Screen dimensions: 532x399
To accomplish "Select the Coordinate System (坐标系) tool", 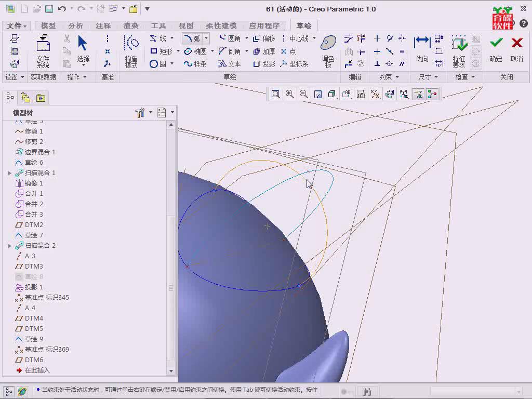I will coord(295,64).
